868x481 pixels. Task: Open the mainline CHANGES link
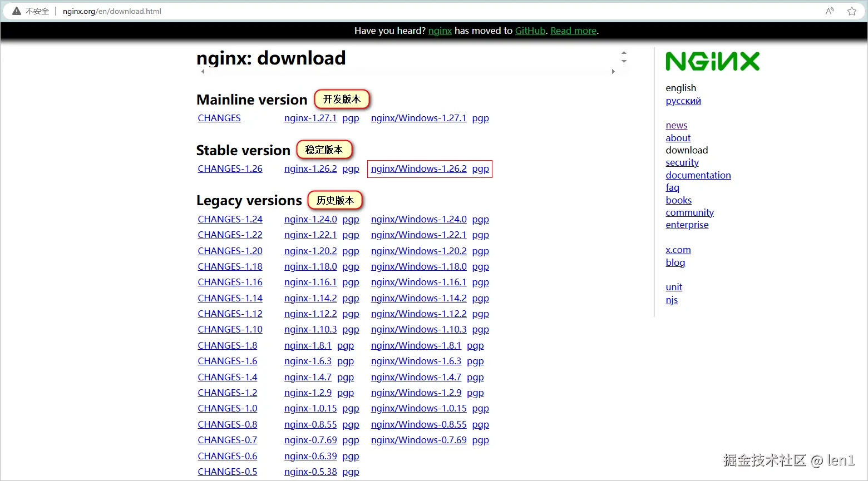pos(219,118)
